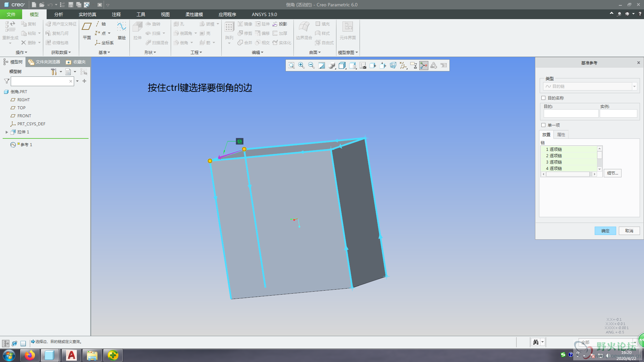Enable the 单一项 checkbox
The width and height of the screenshot is (644, 362).
click(543, 125)
